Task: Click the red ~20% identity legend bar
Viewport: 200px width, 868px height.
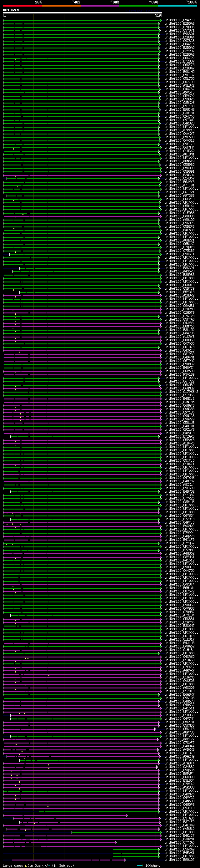Action: (x=22, y=6)
